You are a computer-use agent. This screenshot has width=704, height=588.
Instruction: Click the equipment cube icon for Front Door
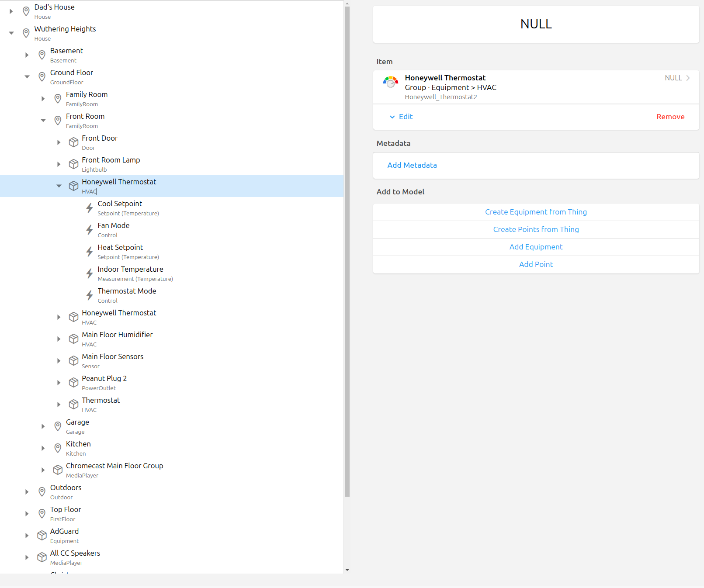[x=73, y=142]
